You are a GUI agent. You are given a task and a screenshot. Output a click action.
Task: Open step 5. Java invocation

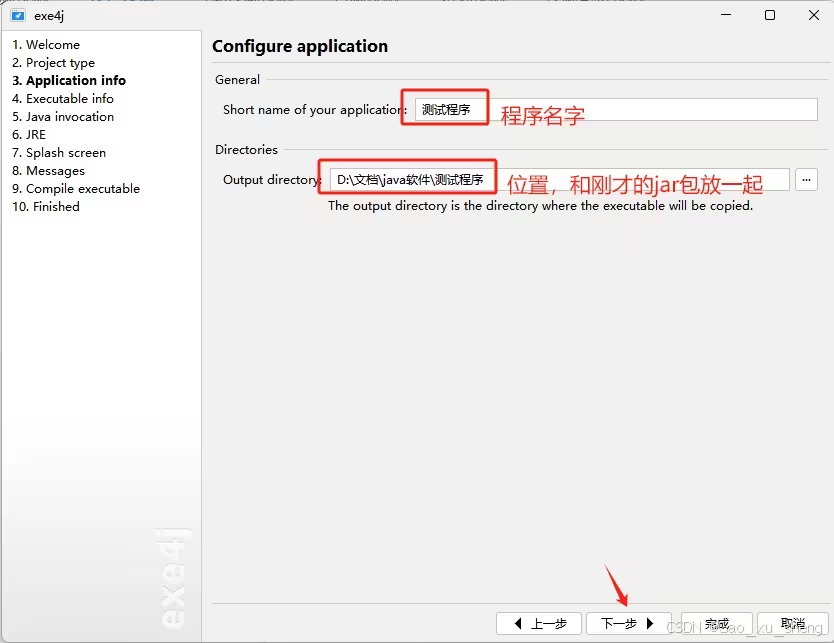click(x=63, y=117)
